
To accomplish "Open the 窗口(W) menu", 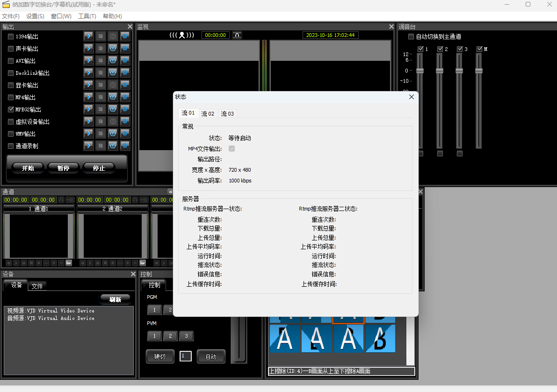I will pyautogui.click(x=61, y=16).
